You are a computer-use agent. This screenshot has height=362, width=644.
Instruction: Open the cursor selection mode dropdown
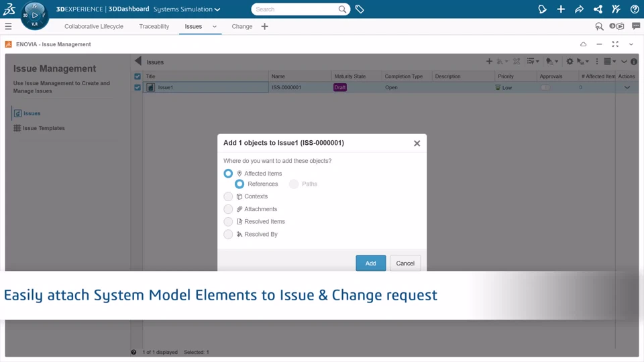coord(583,61)
